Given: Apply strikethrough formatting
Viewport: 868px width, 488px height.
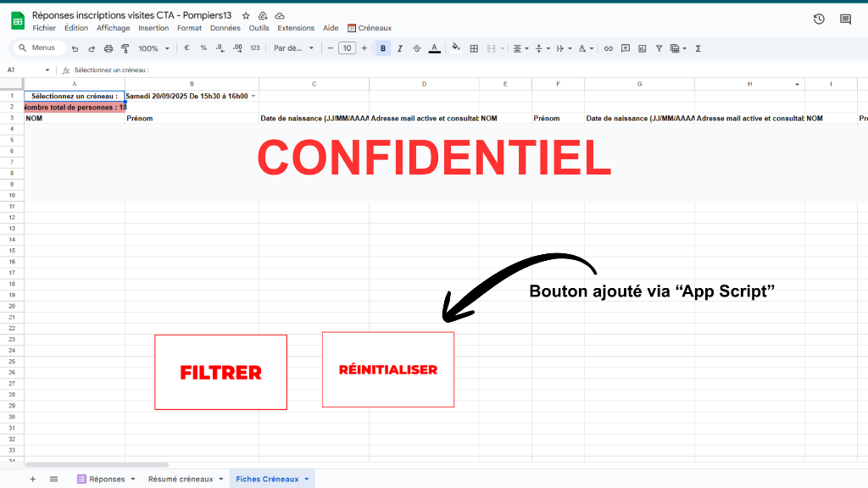Looking at the screenshot, I should click(417, 48).
